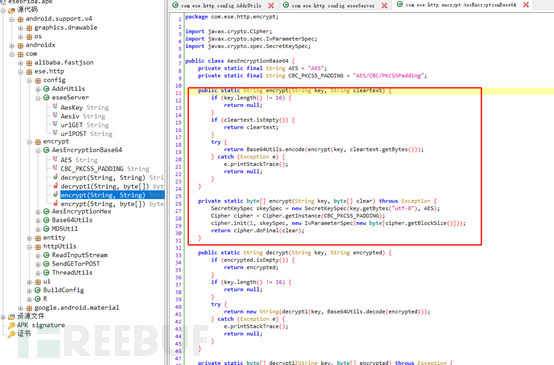Expand the ui package node

click(x=29, y=282)
